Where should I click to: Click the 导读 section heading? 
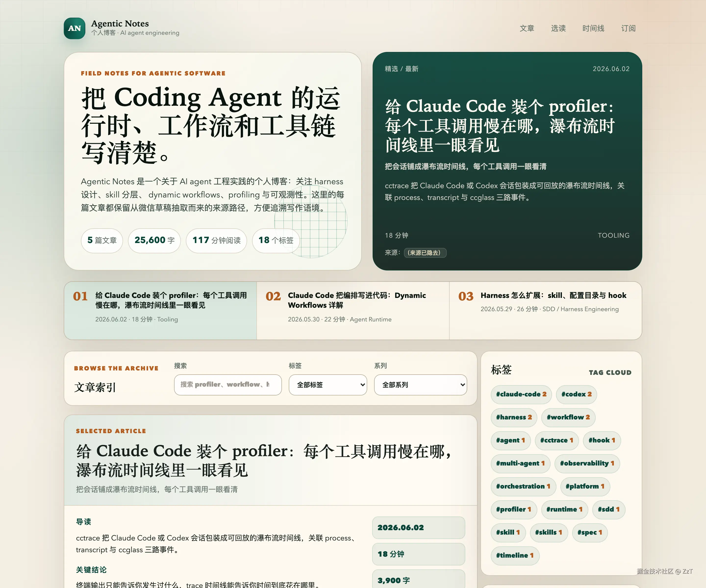[83, 522]
